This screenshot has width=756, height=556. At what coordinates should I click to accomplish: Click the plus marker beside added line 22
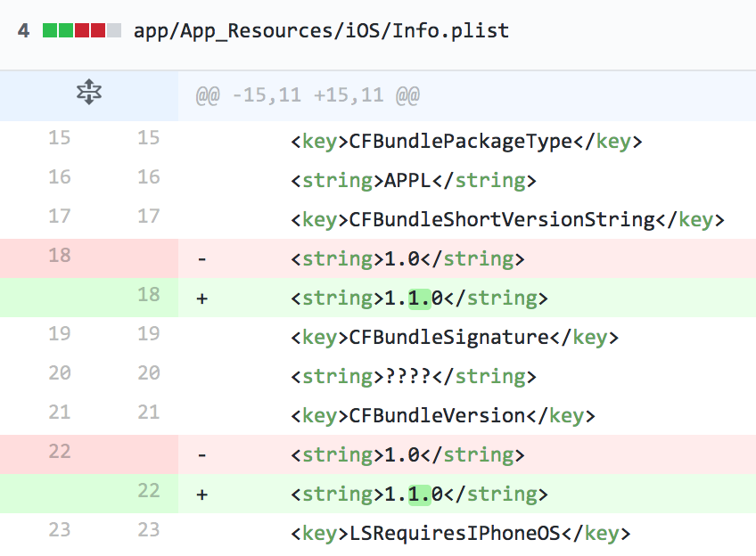[201, 493]
